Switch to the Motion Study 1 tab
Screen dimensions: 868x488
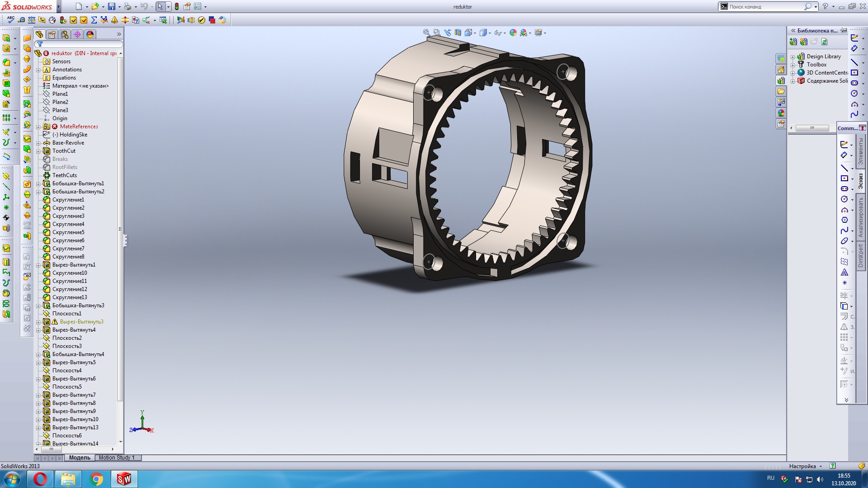[x=117, y=458]
